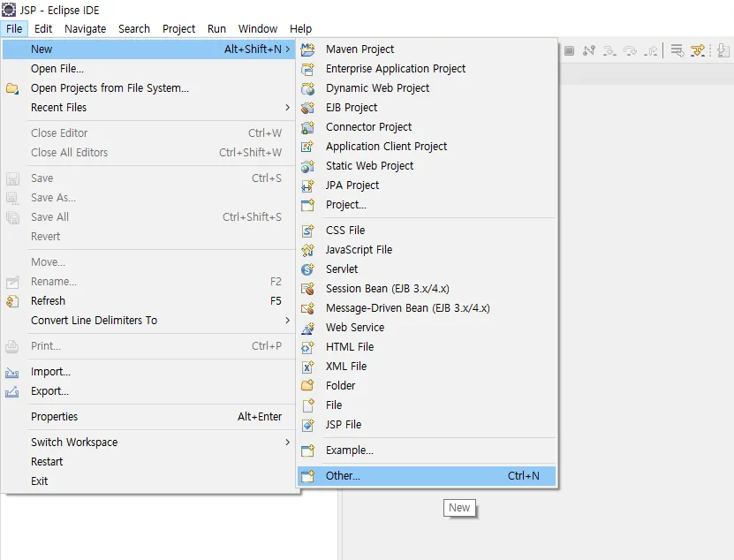734x560 pixels.
Task: Choose Open File... from File menu
Action: coord(149,69)
